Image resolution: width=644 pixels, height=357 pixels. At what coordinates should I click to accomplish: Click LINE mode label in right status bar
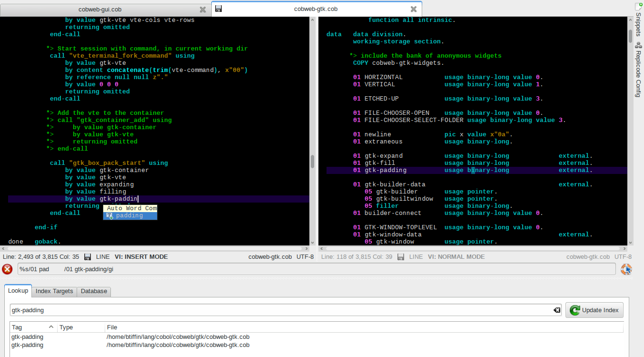pos(416,257)
